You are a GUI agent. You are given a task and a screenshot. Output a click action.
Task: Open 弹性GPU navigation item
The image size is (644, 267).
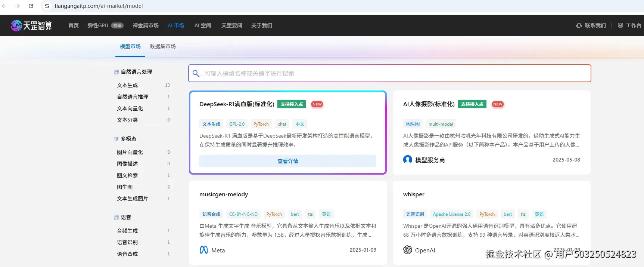pyautogui.click(x=98, y=25)
